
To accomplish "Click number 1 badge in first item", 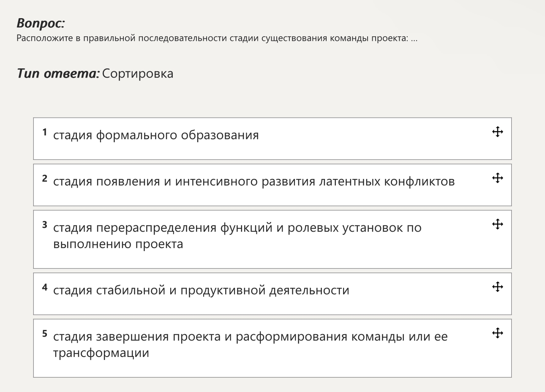I will click(x=44, y=132).
